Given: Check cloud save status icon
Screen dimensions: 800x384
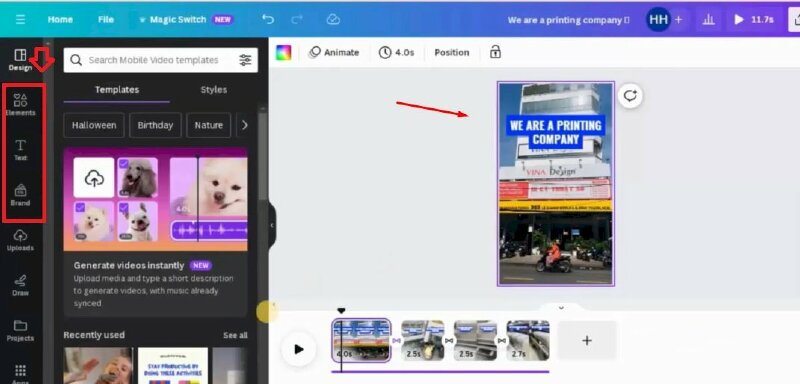Looking at the screenshot, I should pos(333,19).
